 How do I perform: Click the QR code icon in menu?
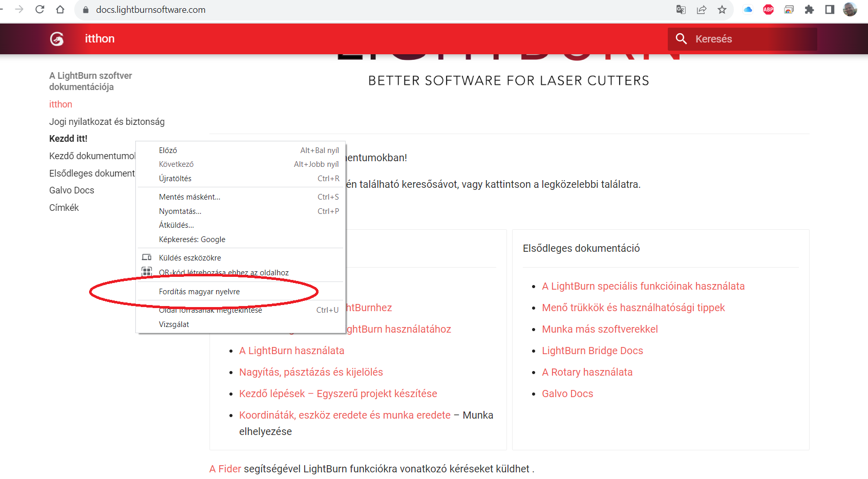coord(147,272)
